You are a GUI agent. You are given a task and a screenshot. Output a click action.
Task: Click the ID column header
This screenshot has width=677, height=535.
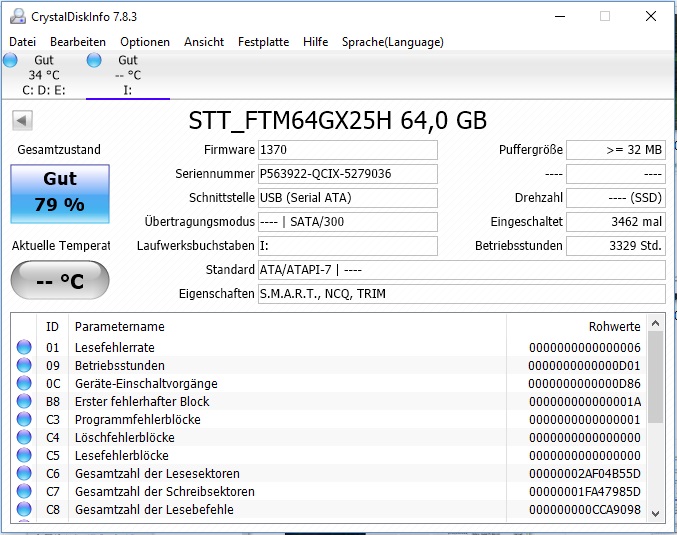(x=52, y=326)
